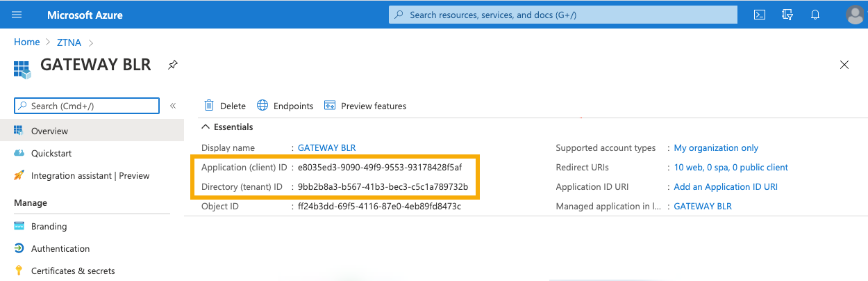Navigate to Authentication settings
Viewport: 868px width, 281px height.
60,248
